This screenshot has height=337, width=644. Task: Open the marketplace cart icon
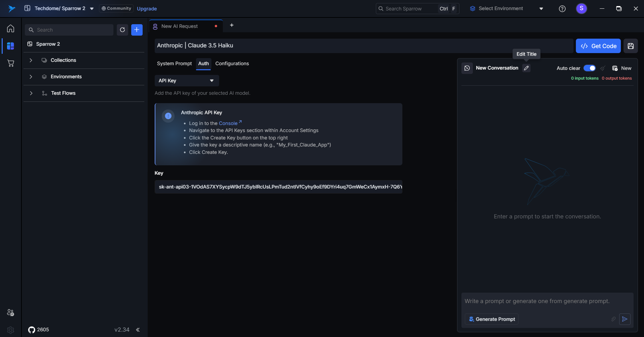tap(10, 63)
